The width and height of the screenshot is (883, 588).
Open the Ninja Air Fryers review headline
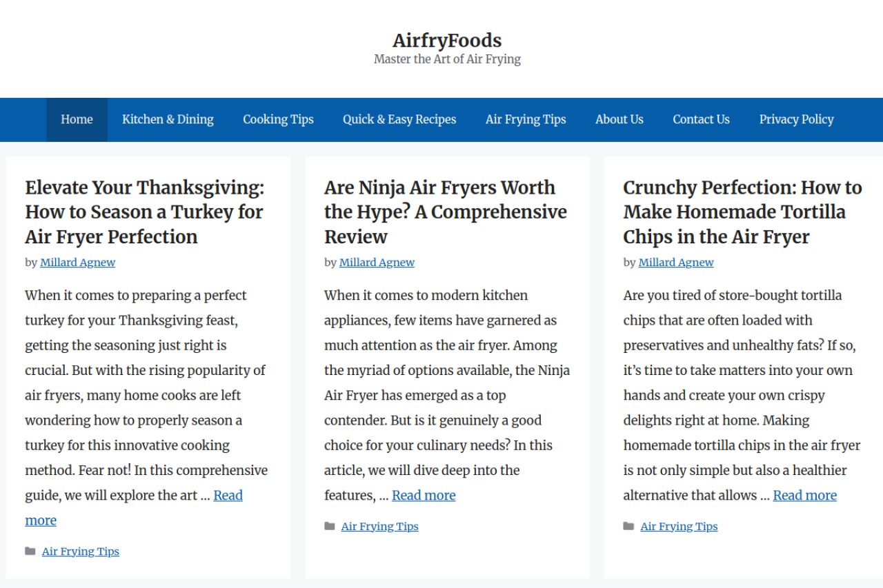point(445,212)
